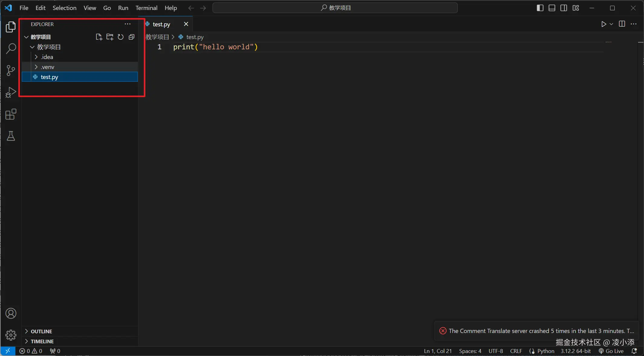
Task: Open the Source Control view
Action: click(11, 70)
